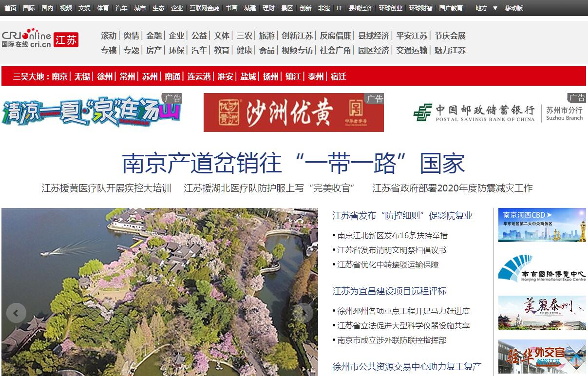The height and width of the screenshot is (376, 588).
Task: Open the 交通运输 section link
Action: (412, 50)
